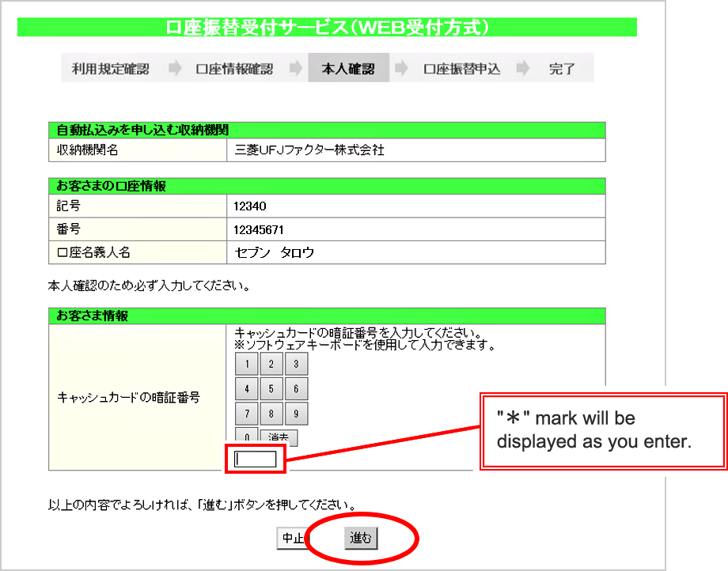Select the 利用規定確認 step
The height and width of the screenshot is (571, 728).
click(x=111, y=69)
